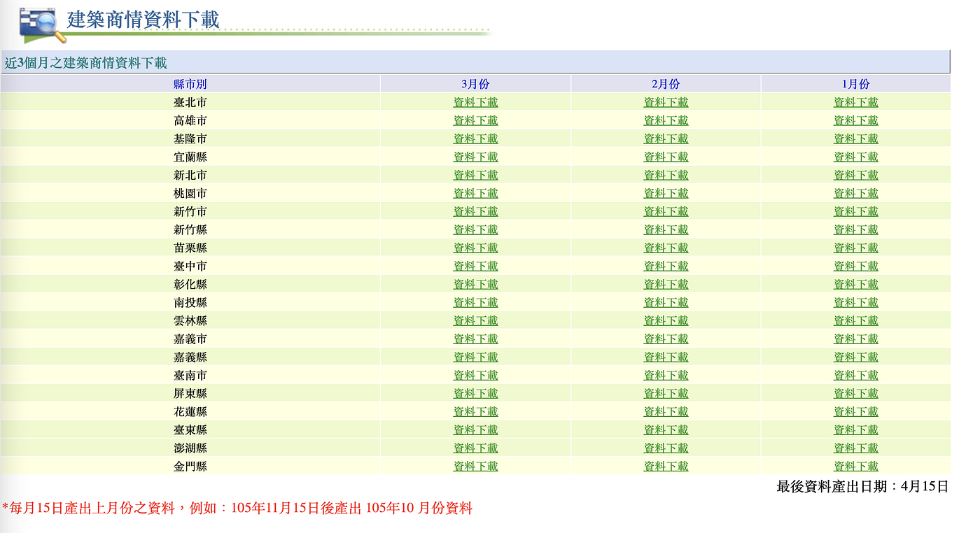
Task: Download 臺中市 data for 1月份
Action: (855, 266)
